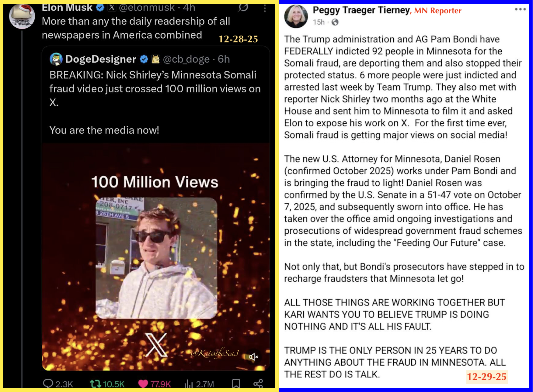Open Grok icon beside Elon Musk's post

(243, 7)
